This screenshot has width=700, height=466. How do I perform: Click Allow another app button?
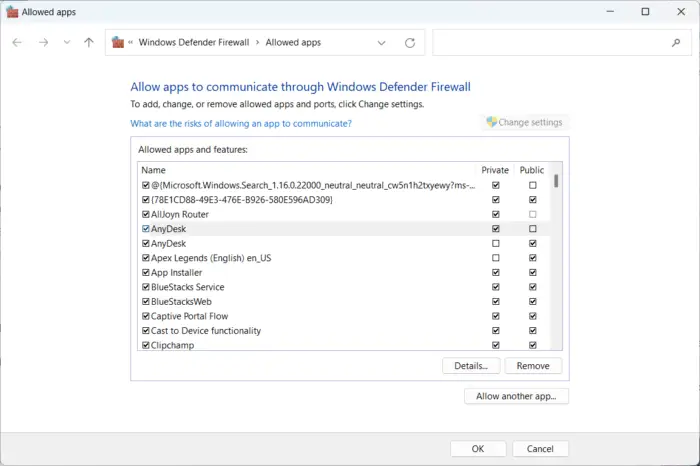click(516, 396)
